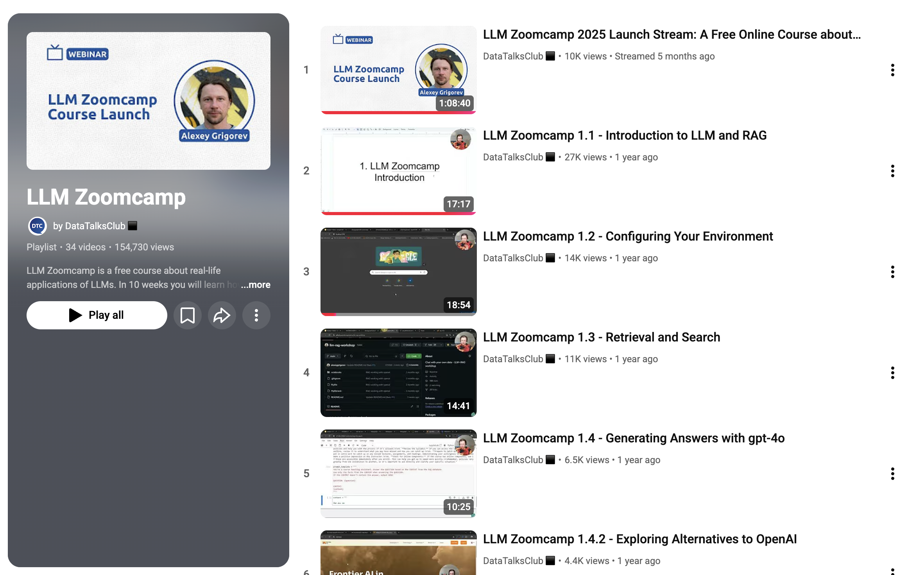Viewport: 924px width, 575px height.
Task: Open options menu for the Launch Stream video
Action: click(x=893, y=70)
